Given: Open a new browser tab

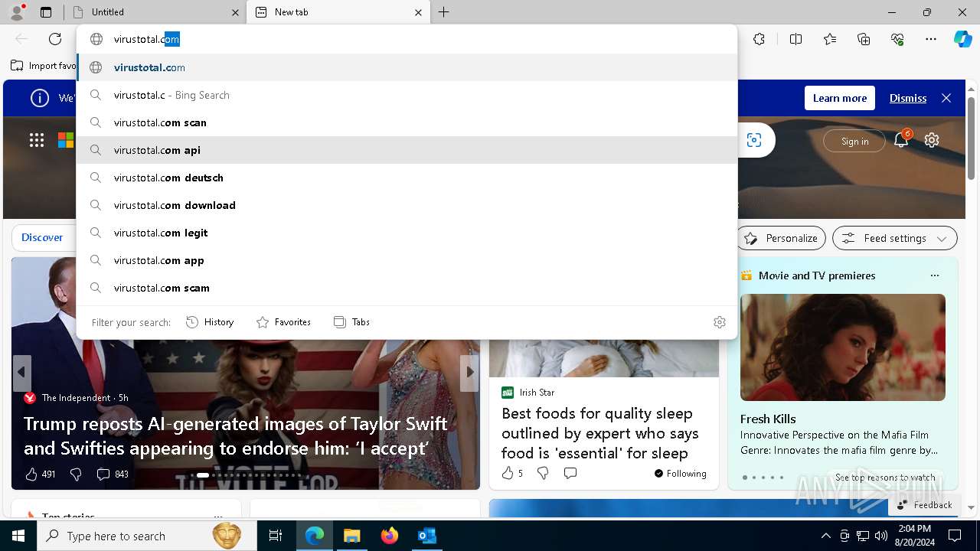Looking at the screenshot, I should click(x=443, y=12).
